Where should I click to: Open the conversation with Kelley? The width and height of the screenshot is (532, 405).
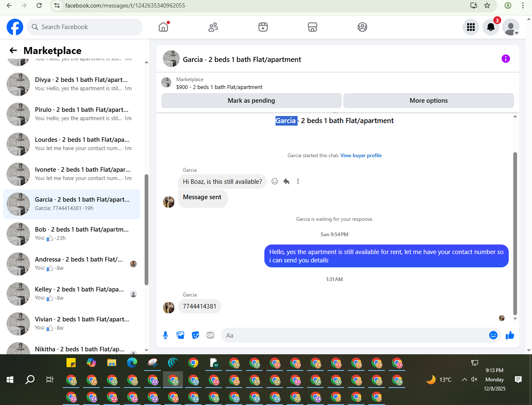71,294
